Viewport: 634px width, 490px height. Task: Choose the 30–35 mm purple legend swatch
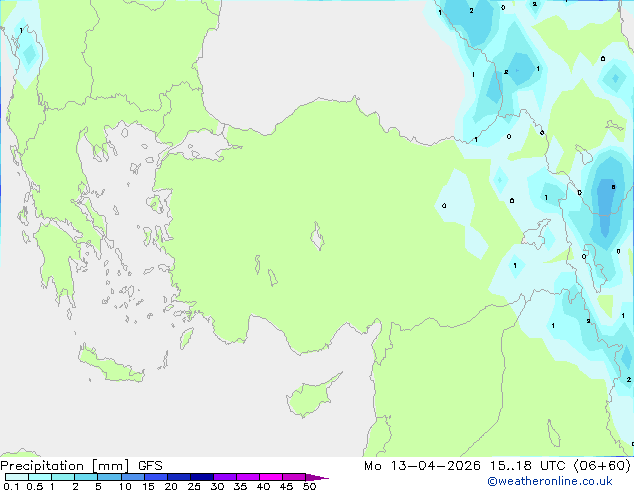(x=224, y=477)
